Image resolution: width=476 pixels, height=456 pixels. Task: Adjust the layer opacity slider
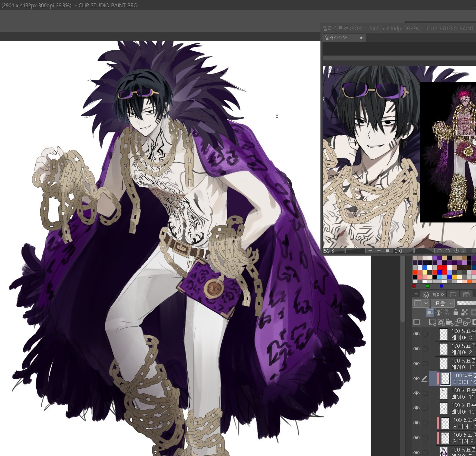(x=466, y=303)
